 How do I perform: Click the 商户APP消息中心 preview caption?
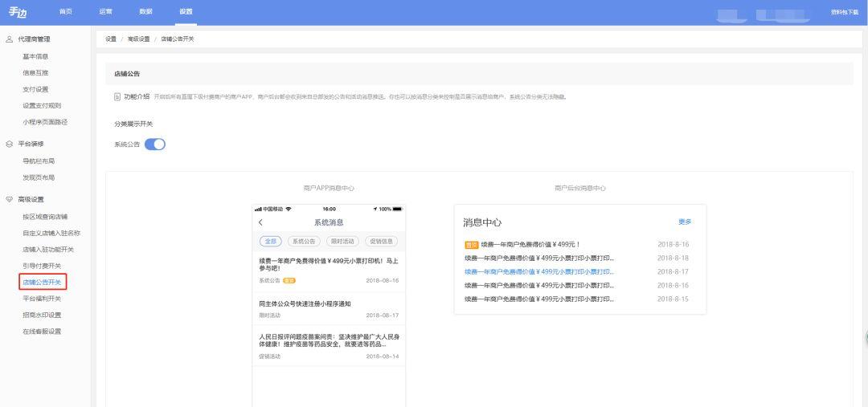pos(329,188)
